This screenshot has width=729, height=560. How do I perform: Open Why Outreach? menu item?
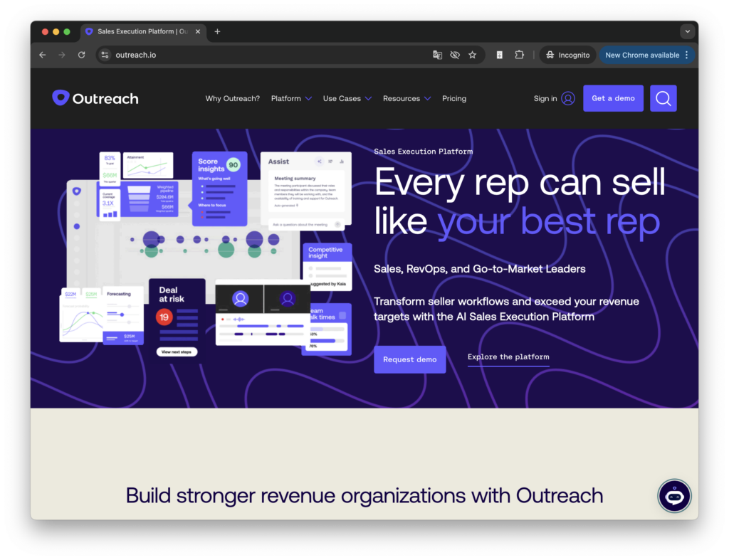click(x=233, y=98)
